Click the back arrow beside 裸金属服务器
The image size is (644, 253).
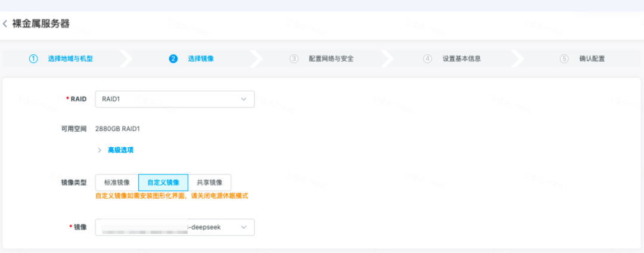pos(5,24)
